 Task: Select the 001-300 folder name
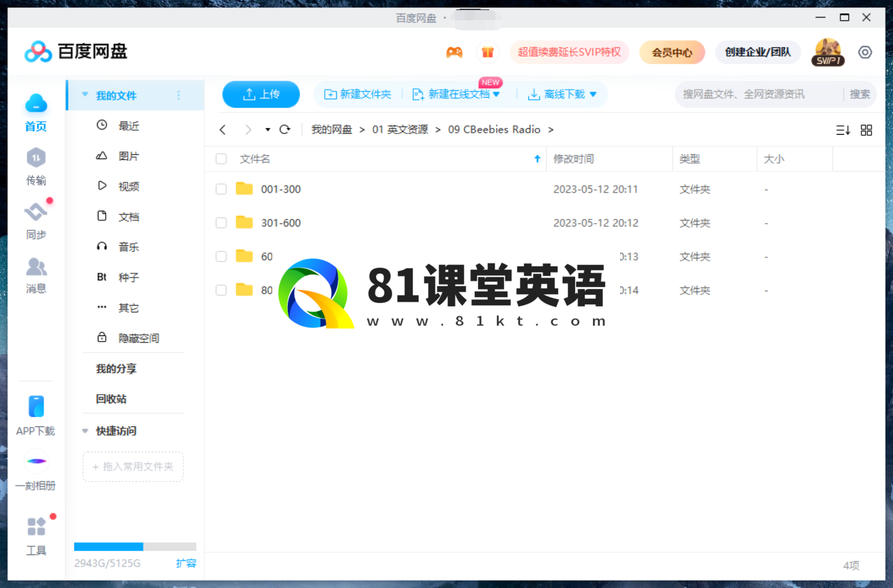pyautogui.click(x=281, y=189)
